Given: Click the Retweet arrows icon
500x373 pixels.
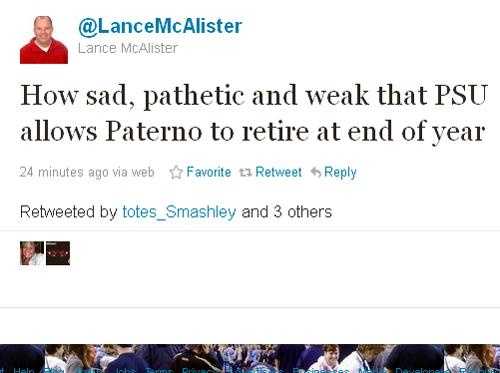Looking at the screenshot, I should (x=245, y=172).
